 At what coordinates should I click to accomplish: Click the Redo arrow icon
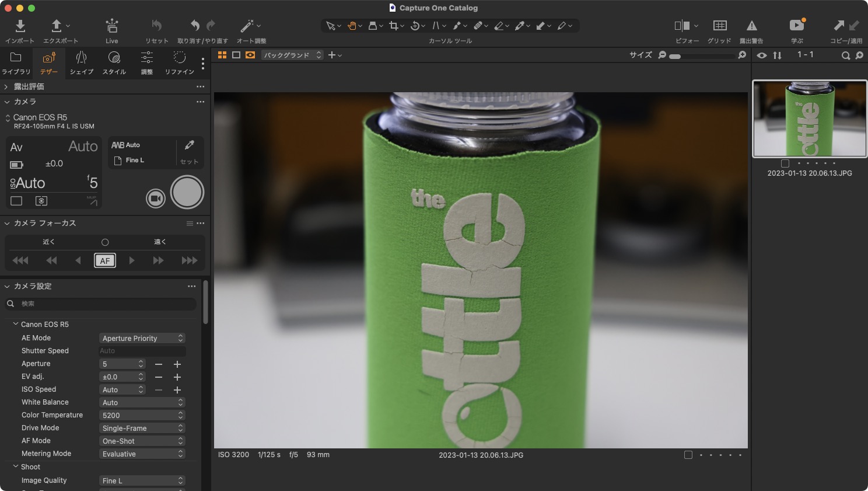211,25
